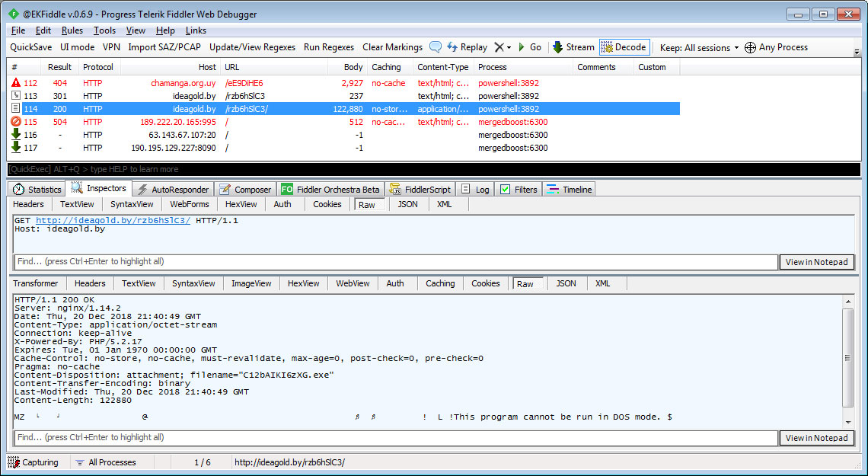The height and width of the screenshot is (476, 868).
Task: Click the green Go play icon
Action: pos(522,47)
